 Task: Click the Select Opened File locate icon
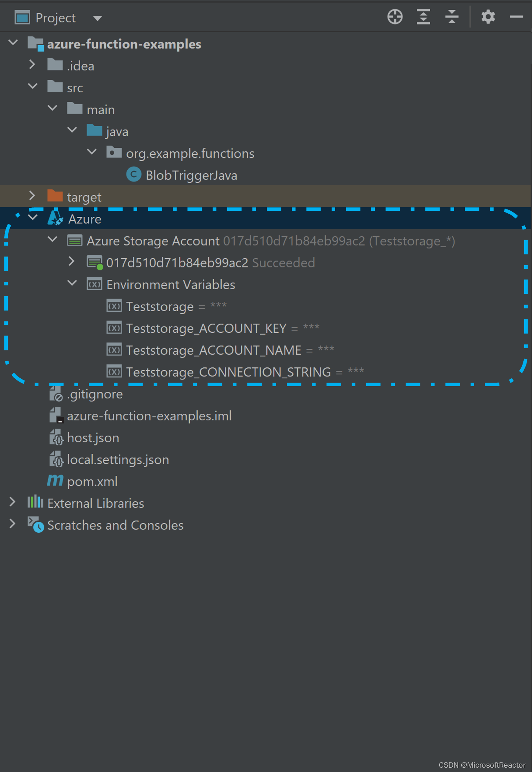395,17
